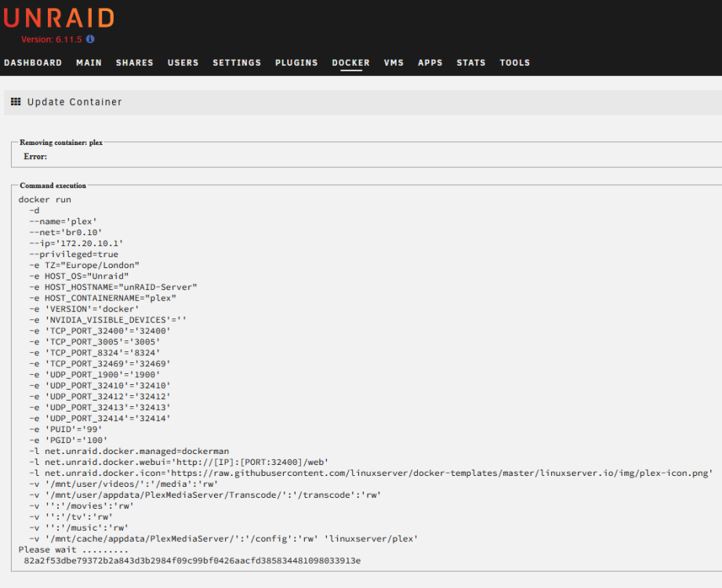Open the Main tab
Screen dimensions: 722x588
[89, 63]
